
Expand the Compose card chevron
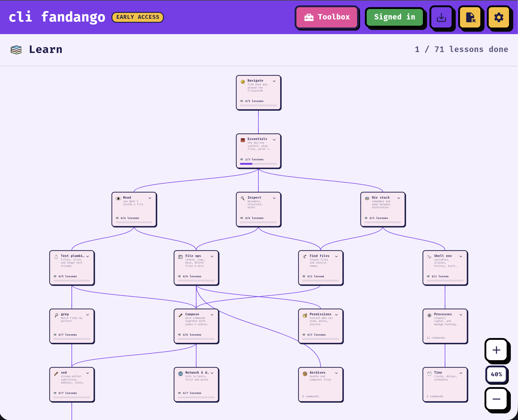tap(212, 315)
